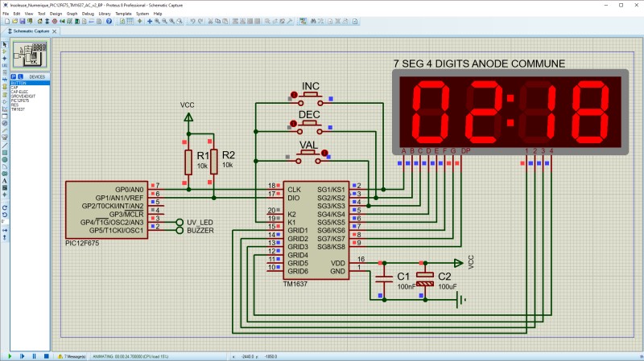Select BUTTON in the devices list
The height and width of the screenshot is (361, 644).
coord(30,84)
